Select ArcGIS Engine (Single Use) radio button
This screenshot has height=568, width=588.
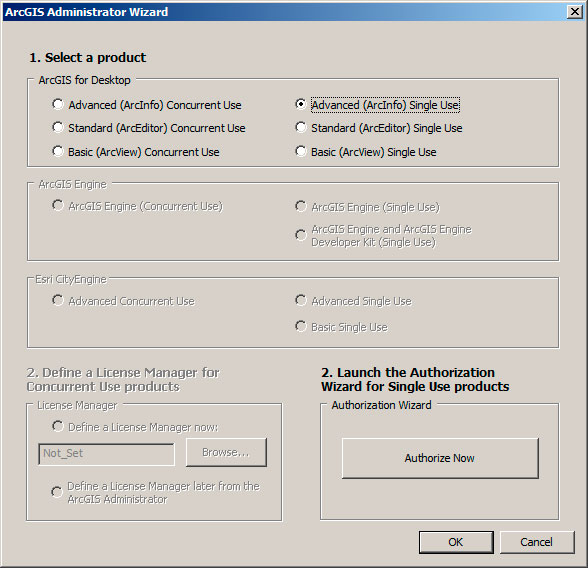point(301,207)
